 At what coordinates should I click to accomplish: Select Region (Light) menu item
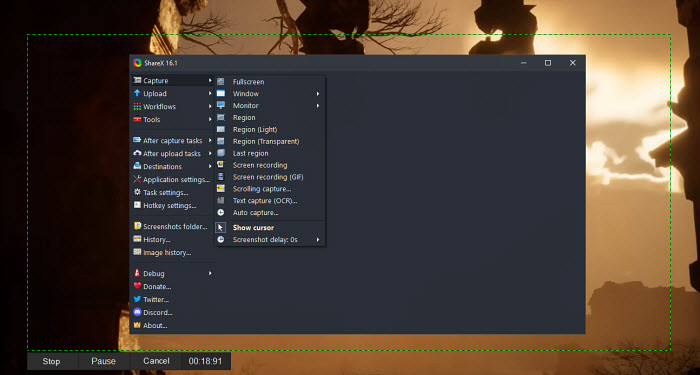(270, 129)
